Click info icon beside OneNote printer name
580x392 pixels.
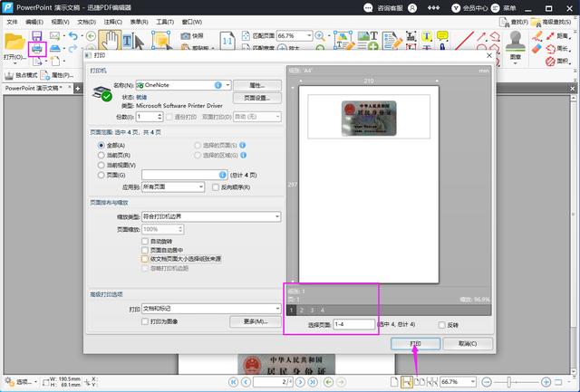(218, 84)
